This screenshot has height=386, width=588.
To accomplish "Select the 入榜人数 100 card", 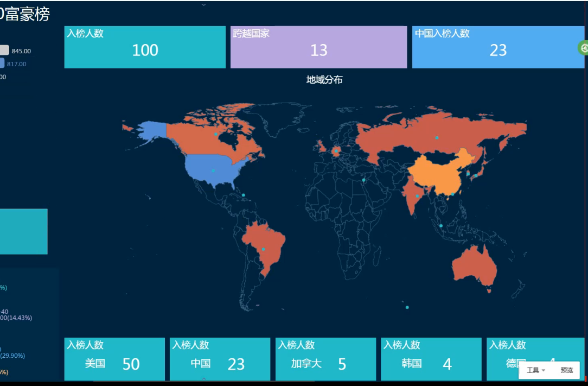I will point(145,47).
